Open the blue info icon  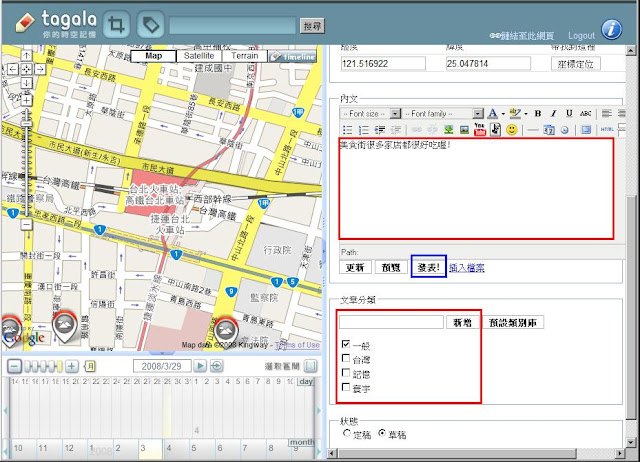click(611, 29)
